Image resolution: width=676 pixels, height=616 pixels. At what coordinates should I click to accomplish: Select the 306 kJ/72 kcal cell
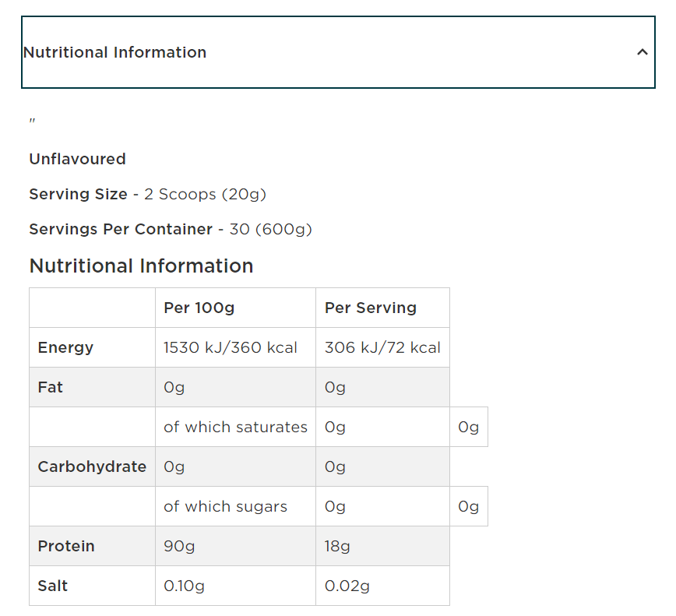click(x=382, y=347)
